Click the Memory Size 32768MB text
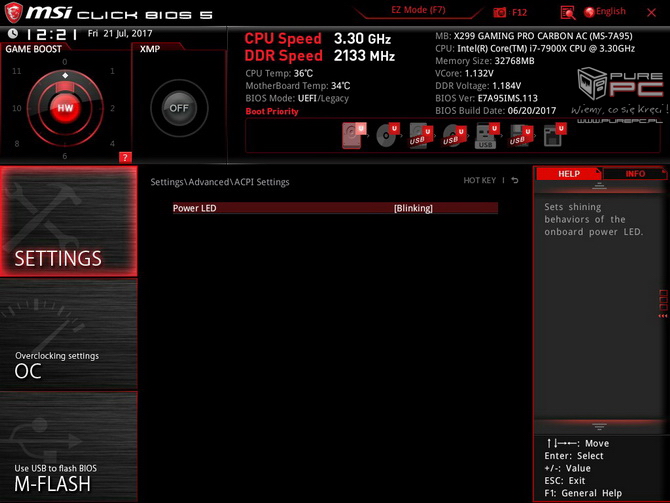The image size is (670, 503). tap(485, 61)
